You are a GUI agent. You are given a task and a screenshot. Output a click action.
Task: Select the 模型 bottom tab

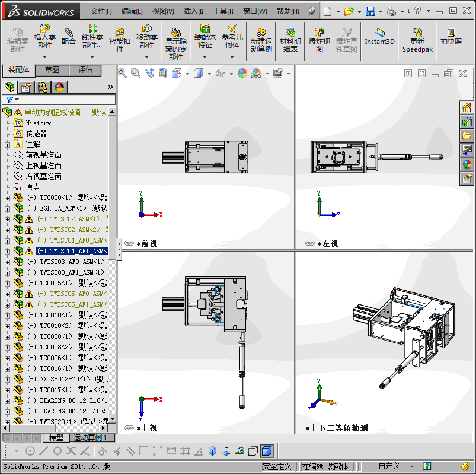(x=56, y=438)
